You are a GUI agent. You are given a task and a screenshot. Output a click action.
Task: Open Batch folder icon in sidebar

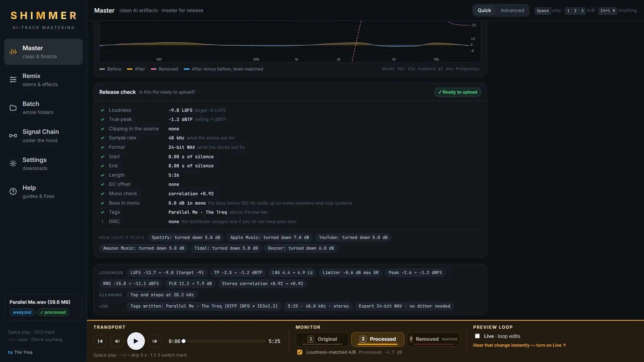tap(13, 108)
